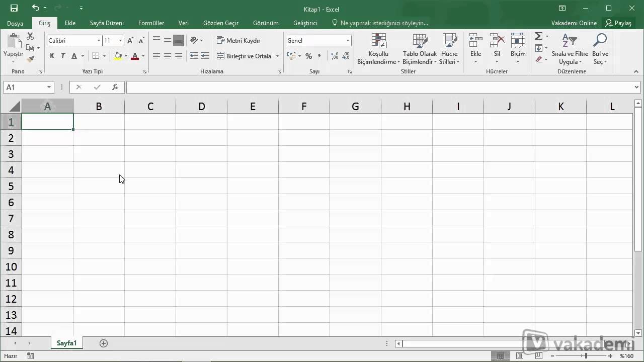The width and height of the screenshot is (644, 362).
Task: Click Birleştir ve Ortala button
Action: (245, 56)
